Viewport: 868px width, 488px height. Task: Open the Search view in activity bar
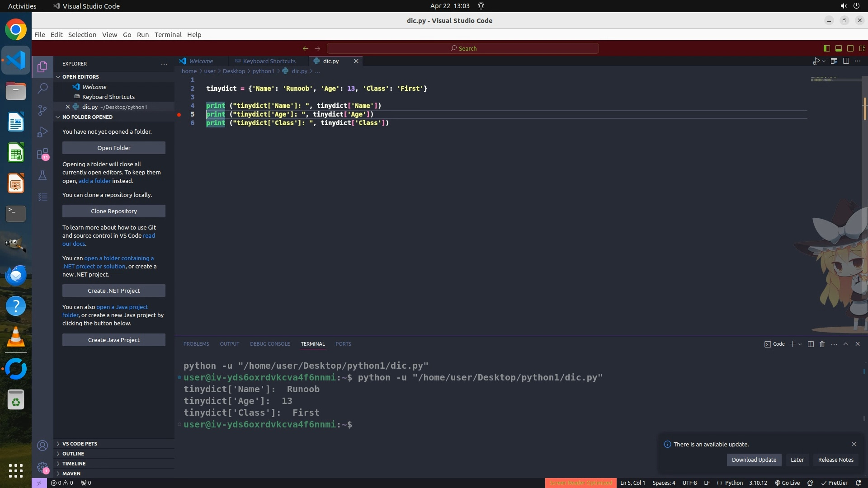click(42, 88)
